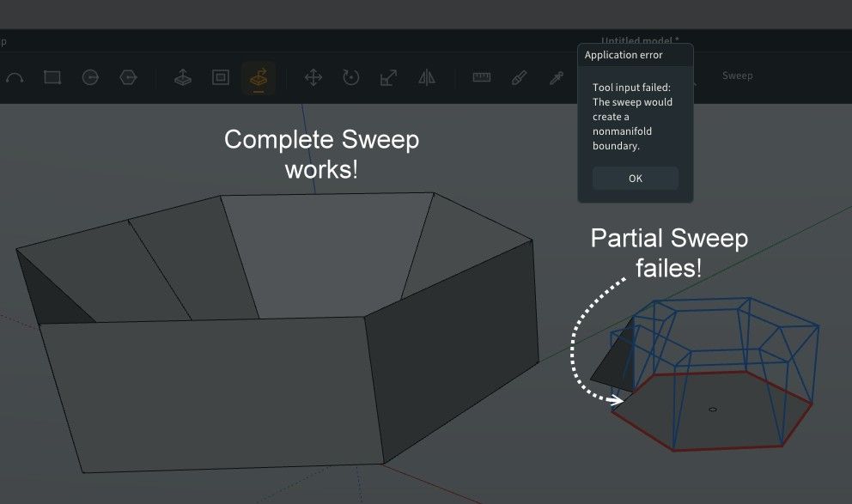The image size is (852, 504).
Task: Select the Paint brush tool
Action: [x=519, y=77]
